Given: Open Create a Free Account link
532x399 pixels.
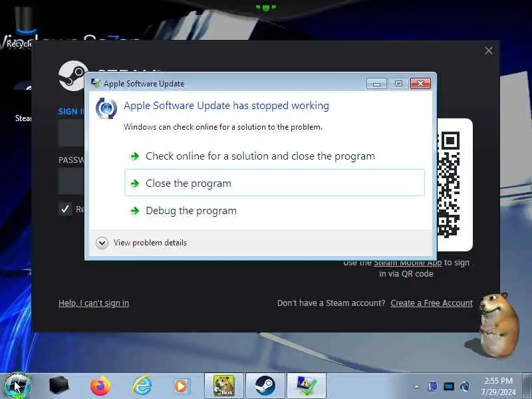Looking at the screenshot, I should click(431, 303).
